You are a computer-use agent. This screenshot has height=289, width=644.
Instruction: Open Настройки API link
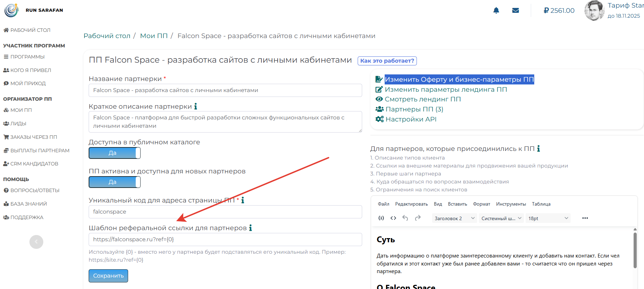pos(411,119)
